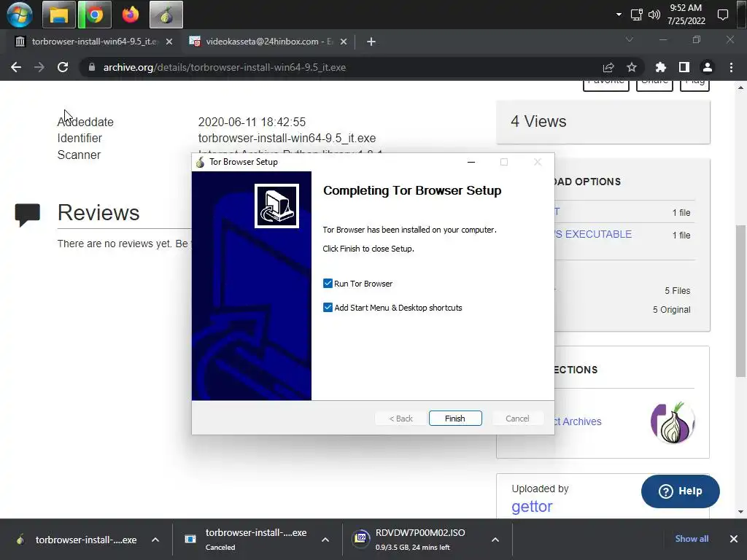
Task: Open Chrome profile avatar
Action: click(708, 67)
